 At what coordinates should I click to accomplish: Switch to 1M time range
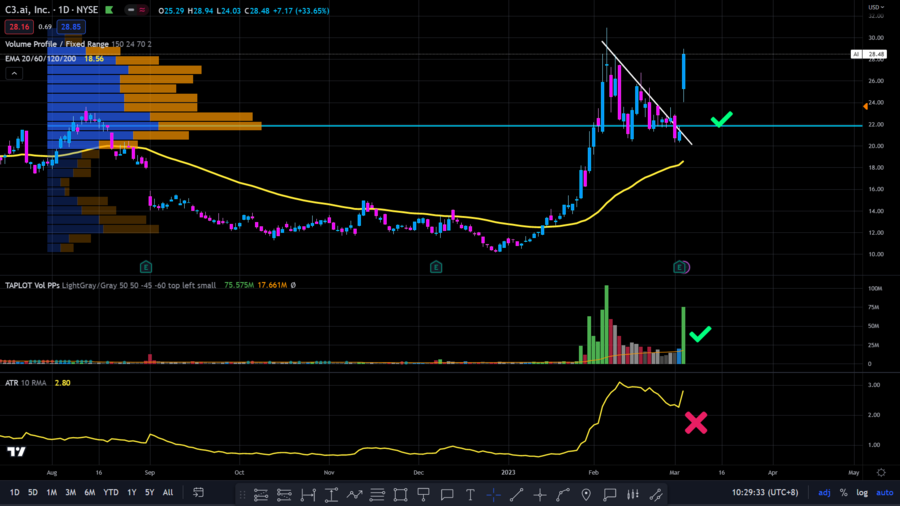coord(52,492)
